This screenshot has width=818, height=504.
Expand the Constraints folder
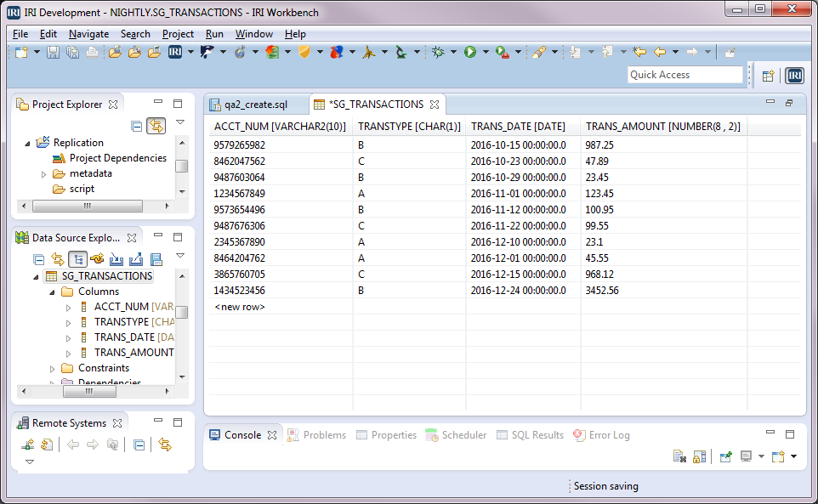52,369
